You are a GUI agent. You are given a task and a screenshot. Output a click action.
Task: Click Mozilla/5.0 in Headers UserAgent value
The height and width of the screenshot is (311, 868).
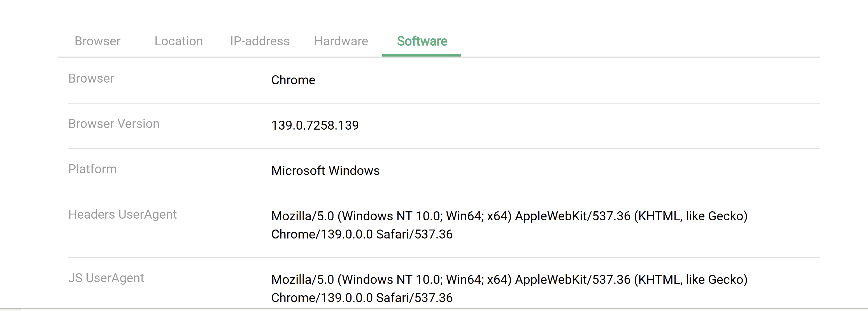(302, 216)
